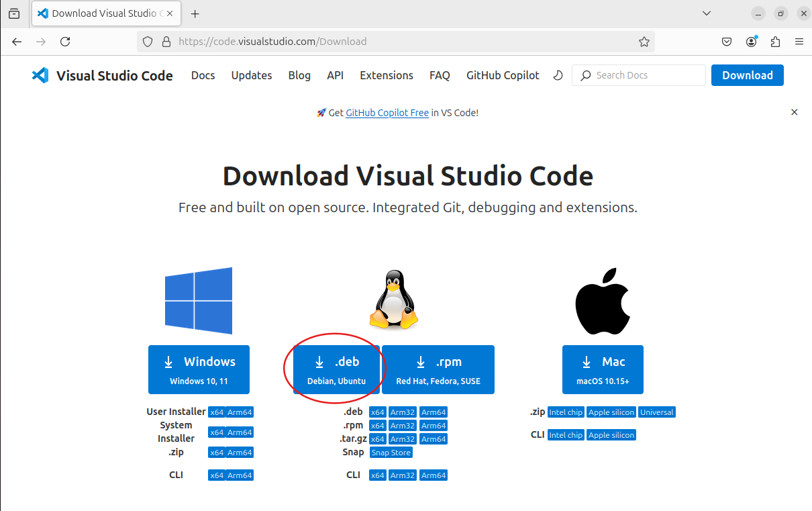812x511 pixels.
Task: Select Arm32 for Linux .tar.gz row
Action: [403, 439]
